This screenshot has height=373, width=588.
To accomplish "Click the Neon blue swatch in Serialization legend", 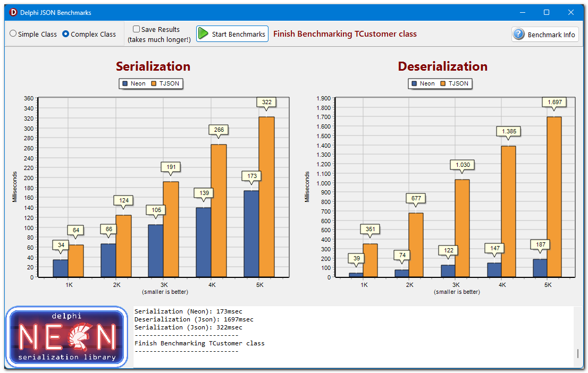I will point(125,83).
